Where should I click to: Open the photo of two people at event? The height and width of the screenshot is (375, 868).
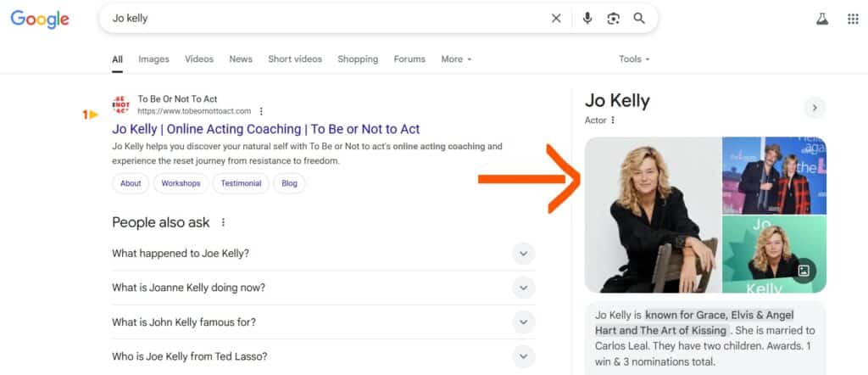(x=775, y=176)
